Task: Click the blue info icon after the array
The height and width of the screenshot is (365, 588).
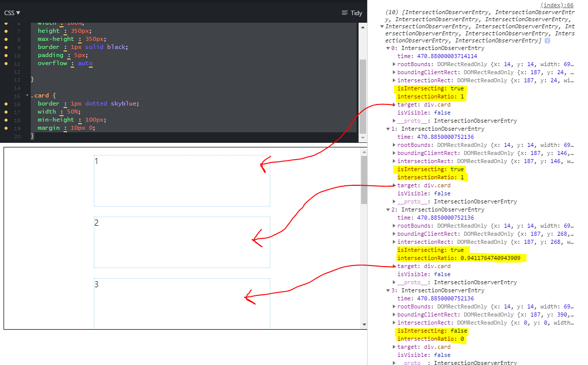Action: coord(547,40)
